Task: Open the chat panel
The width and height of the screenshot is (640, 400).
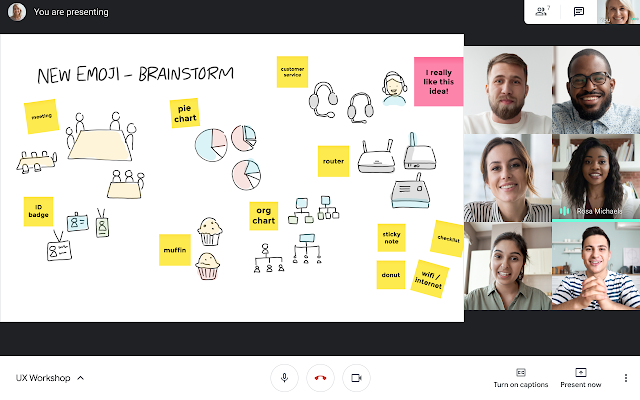Action: pyautogui.click(x=578, y=12)
